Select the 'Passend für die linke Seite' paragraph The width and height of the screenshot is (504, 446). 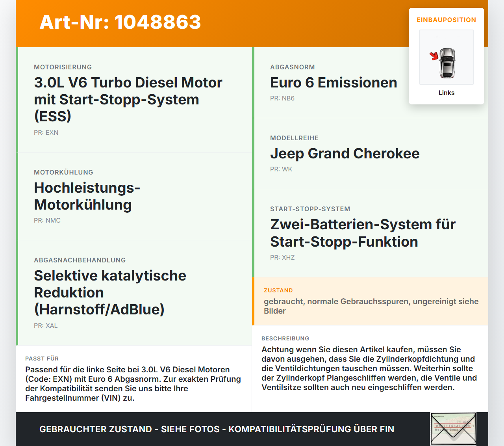[133, 384]
